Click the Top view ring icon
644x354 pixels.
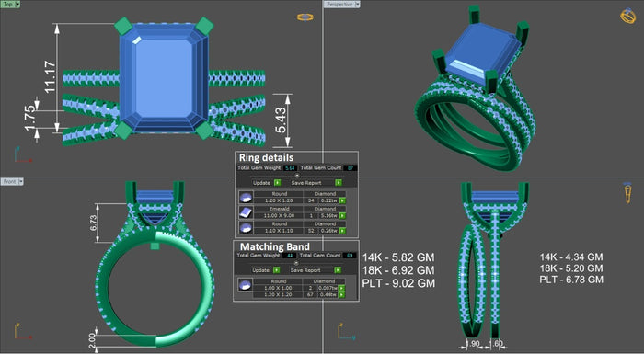pos(305,17)
